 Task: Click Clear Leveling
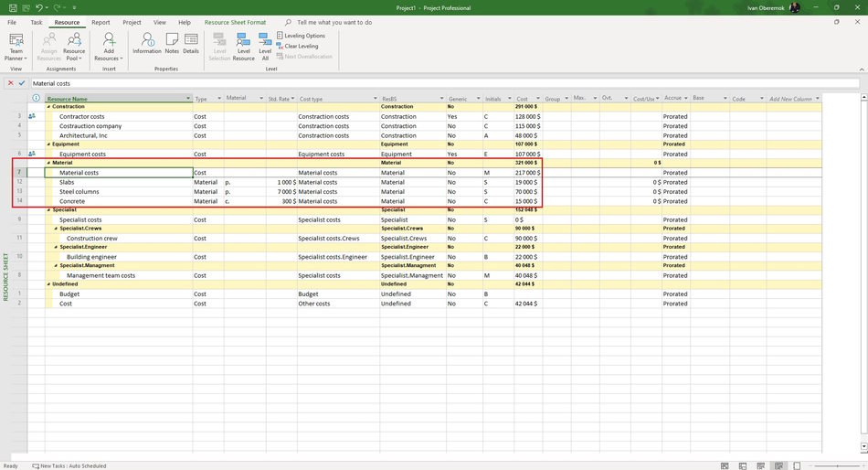coord(297,46)
